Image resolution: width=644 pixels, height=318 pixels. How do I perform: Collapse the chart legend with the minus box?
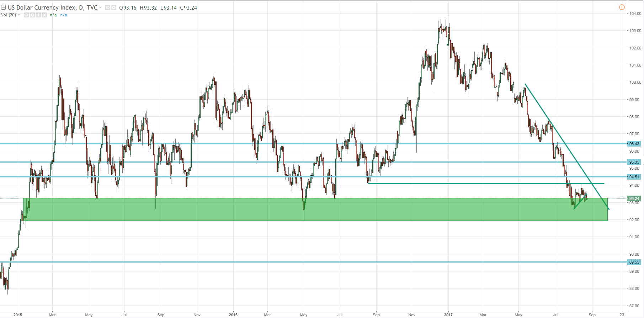click(4, 7)
